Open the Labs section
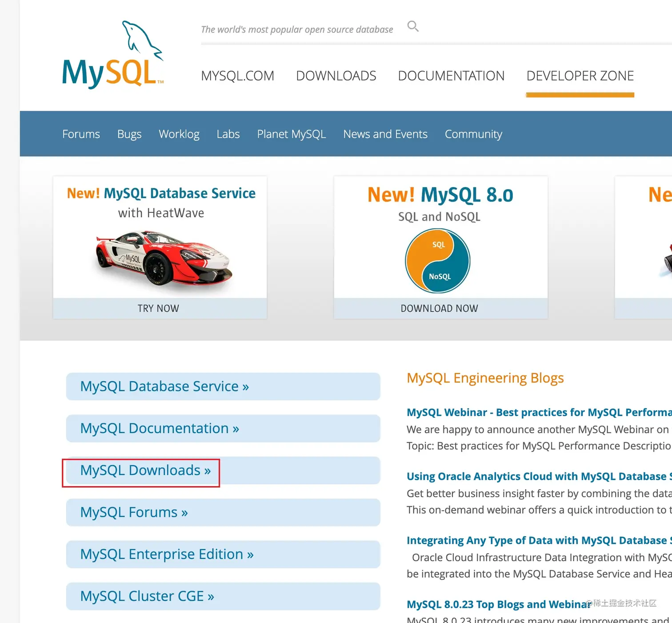 pyautogui.click(x=228, y=134)
